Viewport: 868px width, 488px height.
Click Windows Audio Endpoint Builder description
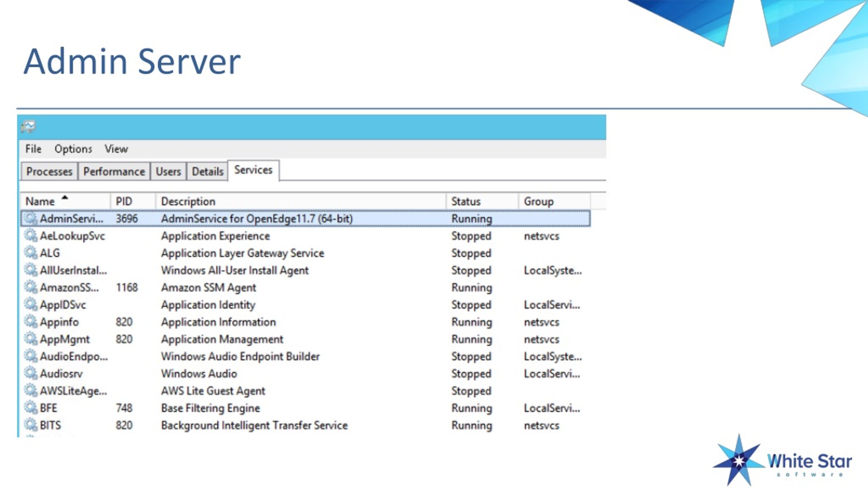(240, 357)
